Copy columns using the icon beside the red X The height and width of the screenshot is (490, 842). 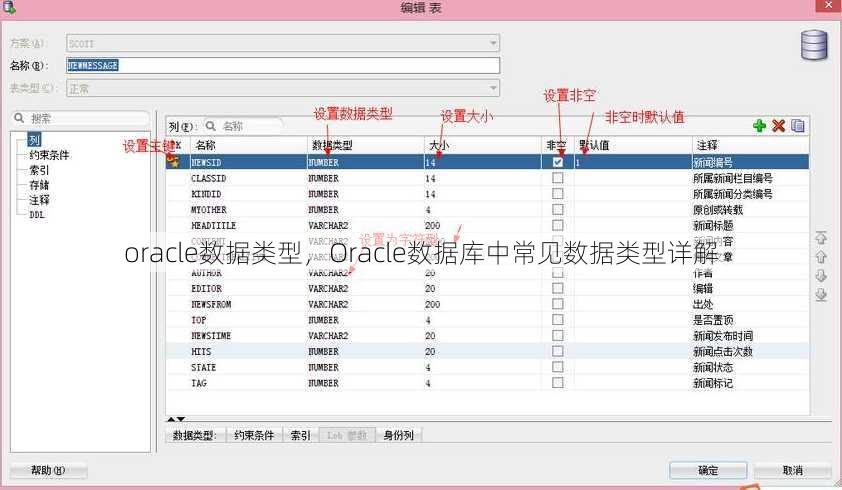pos(797,126)
